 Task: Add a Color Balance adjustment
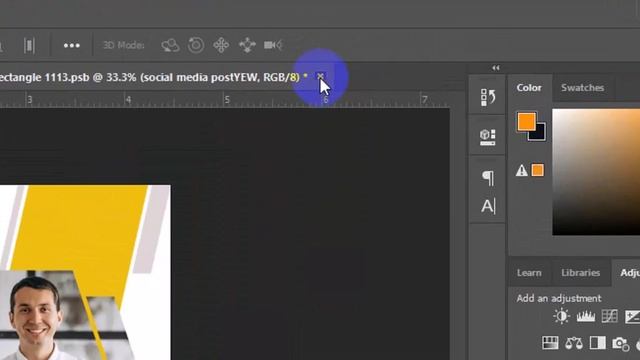click(574, 343)
